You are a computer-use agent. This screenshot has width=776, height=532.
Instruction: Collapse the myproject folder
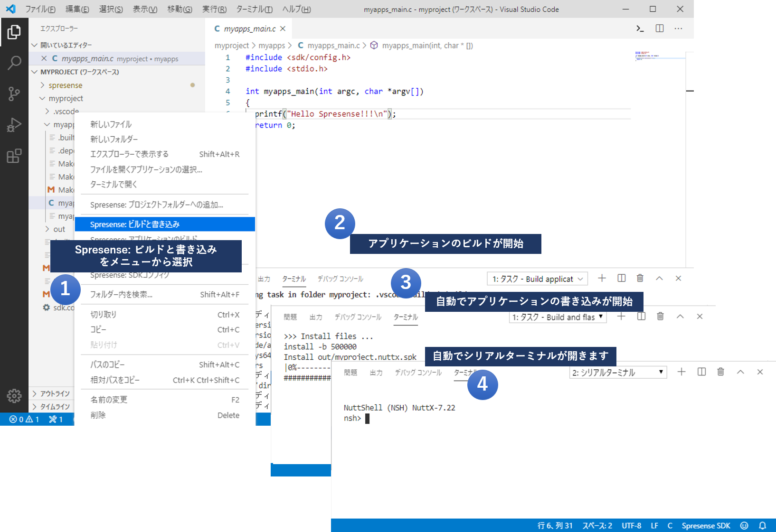pos(66,98)
